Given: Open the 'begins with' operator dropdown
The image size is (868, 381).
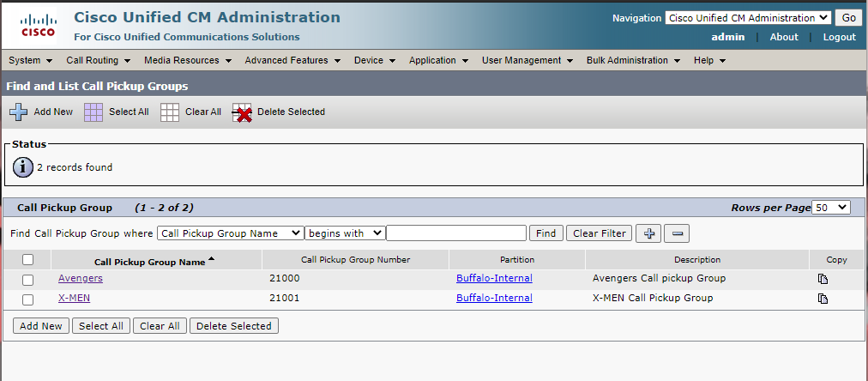Looking at the screenshot, I should point(345,233).
